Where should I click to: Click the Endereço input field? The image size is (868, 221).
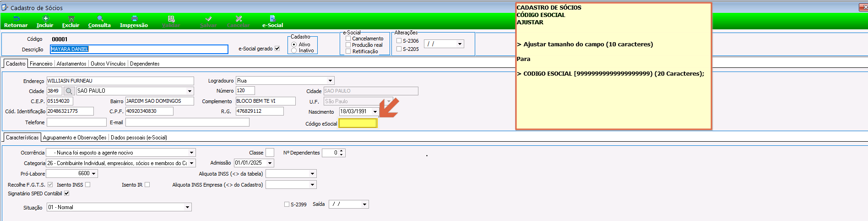120,81
